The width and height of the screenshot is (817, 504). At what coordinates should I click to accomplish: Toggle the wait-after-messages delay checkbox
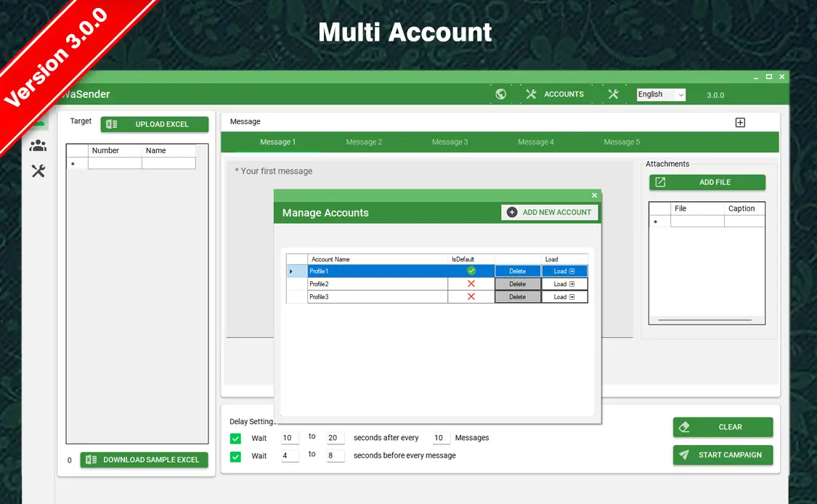pos(235,438)
